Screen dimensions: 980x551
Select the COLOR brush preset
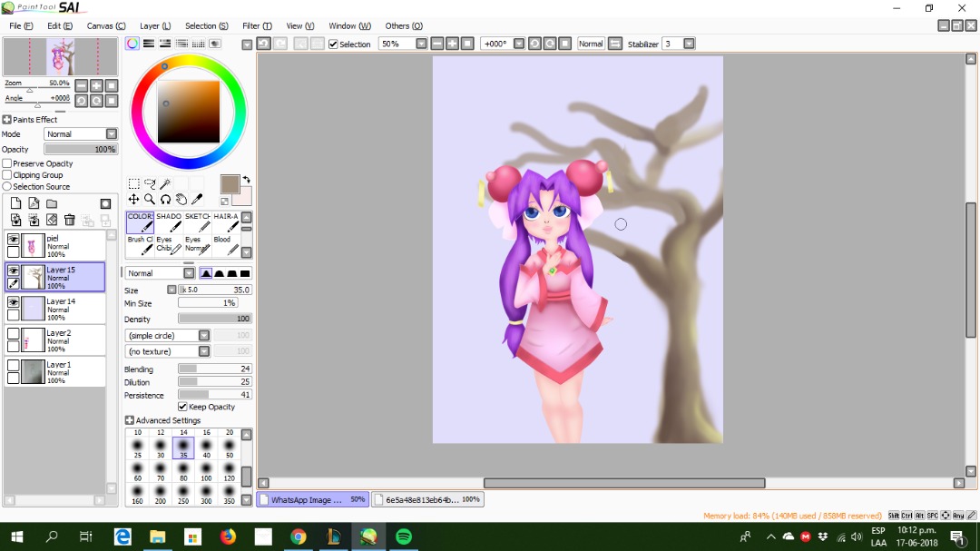tap(140, 222)
